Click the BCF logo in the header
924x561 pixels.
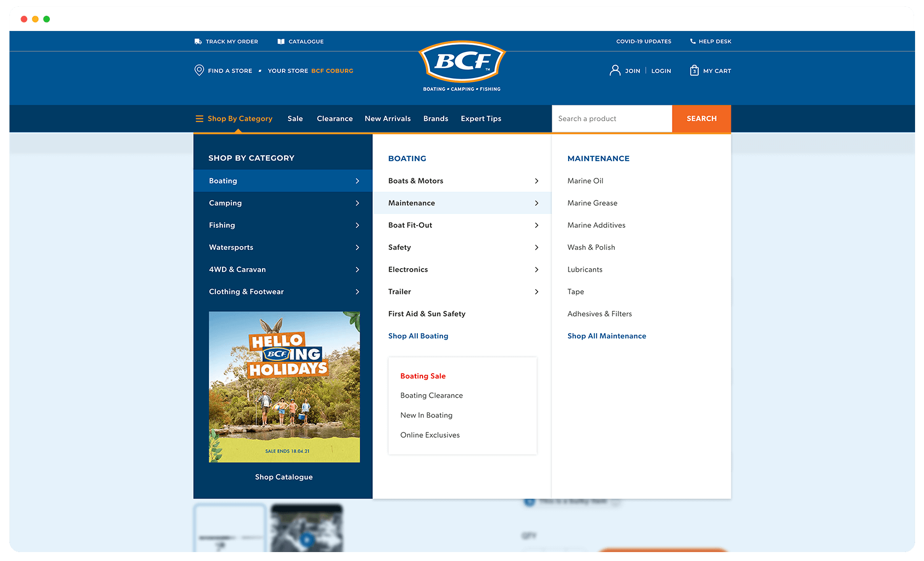coord(462,66)
